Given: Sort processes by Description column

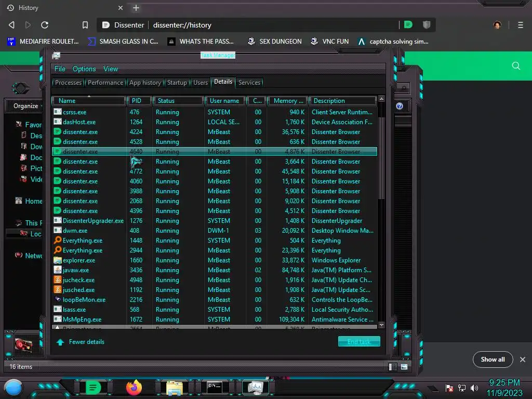Looking at the screenshot, I should click(x=342, y=101).
